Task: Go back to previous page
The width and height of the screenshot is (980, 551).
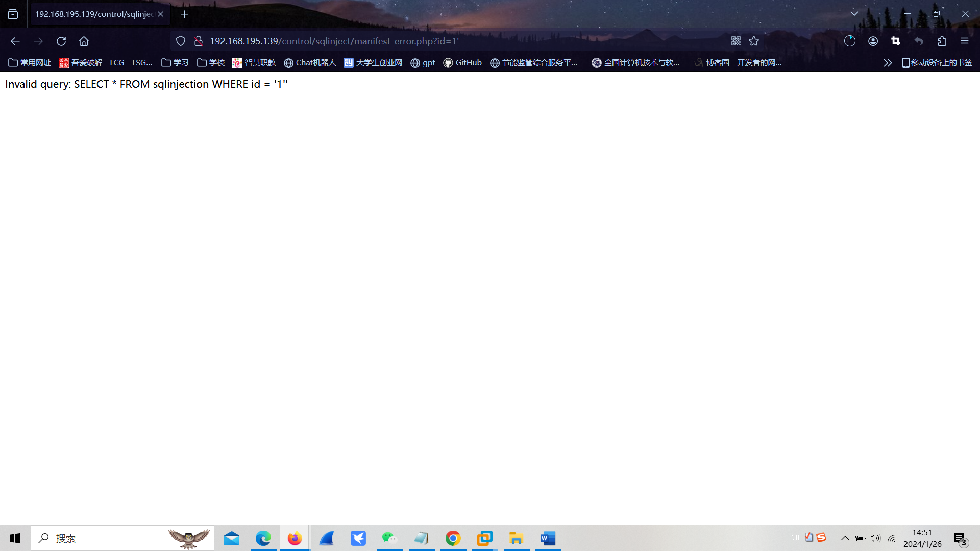Action: click(x=15, y=41)
